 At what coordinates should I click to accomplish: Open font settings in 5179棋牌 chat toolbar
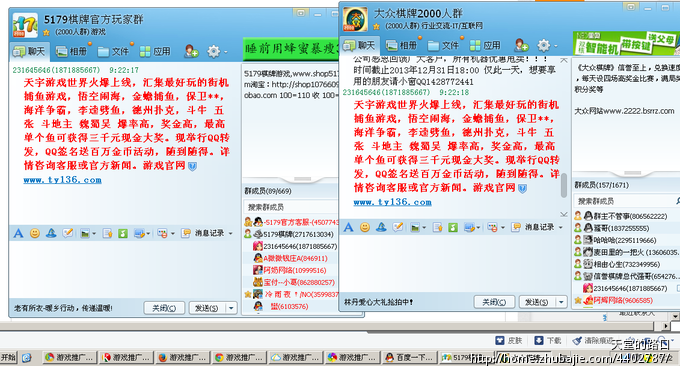point(18,233)
